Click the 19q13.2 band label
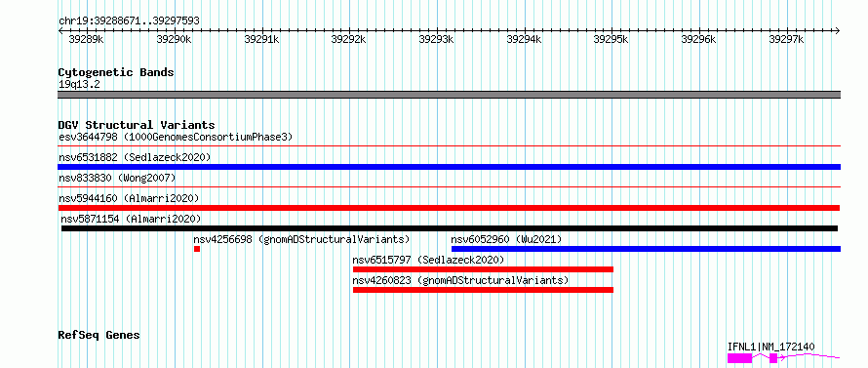The image size is (868, 368). pyautogui.click(x=79, y=85)
